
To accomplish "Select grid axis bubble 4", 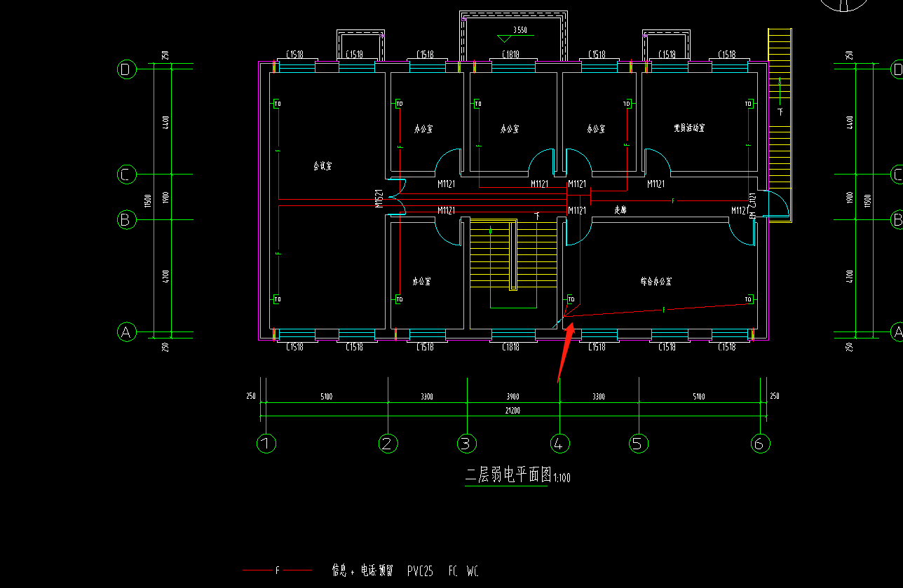I will 559,443.
